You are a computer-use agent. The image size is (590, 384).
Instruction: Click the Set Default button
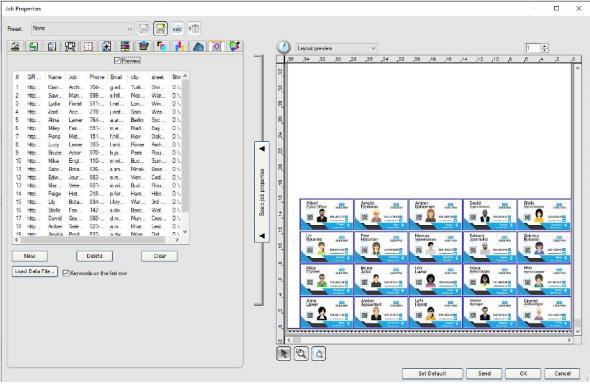coord(432,373)
